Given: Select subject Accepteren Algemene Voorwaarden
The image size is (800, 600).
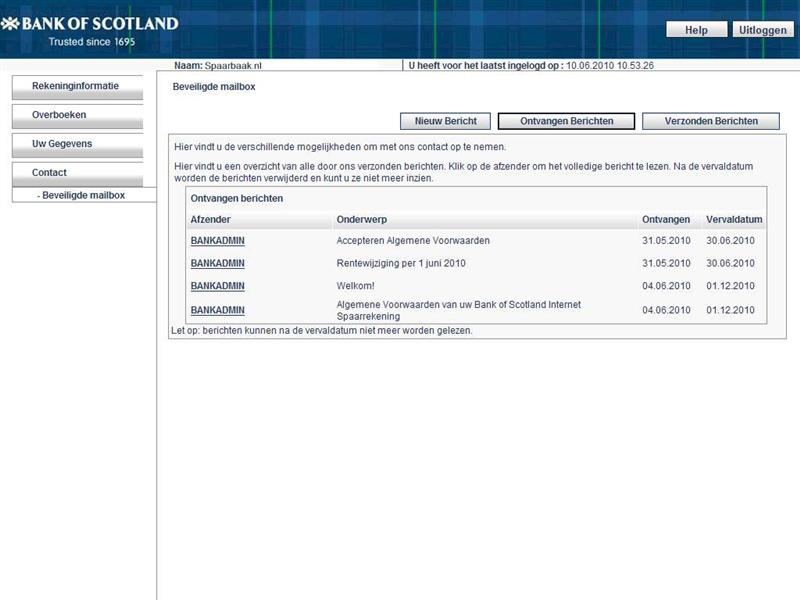Looking at the screenshot, I should point(413,240).
